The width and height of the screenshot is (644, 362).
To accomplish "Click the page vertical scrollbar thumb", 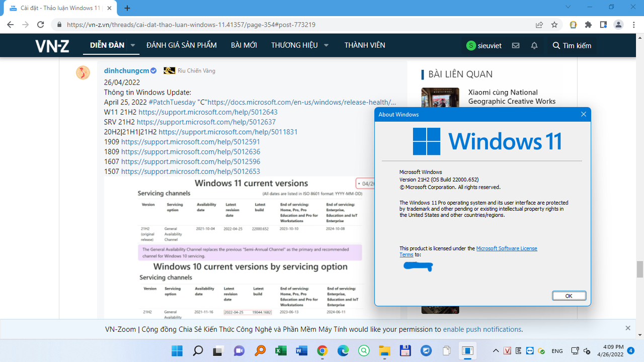I will (640, 269).
